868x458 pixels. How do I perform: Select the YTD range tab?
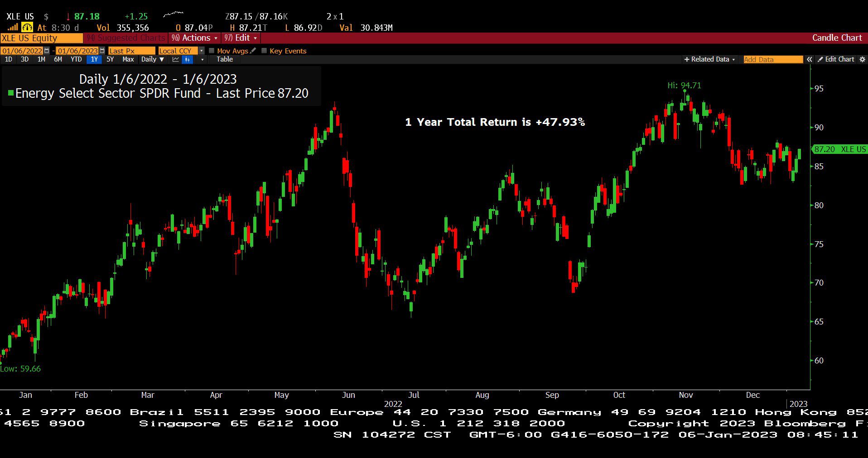tap(76, 59)
